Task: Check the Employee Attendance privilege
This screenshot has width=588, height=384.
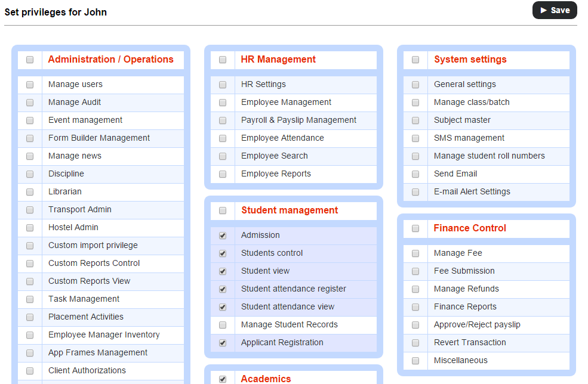Action: coord(223,138)
